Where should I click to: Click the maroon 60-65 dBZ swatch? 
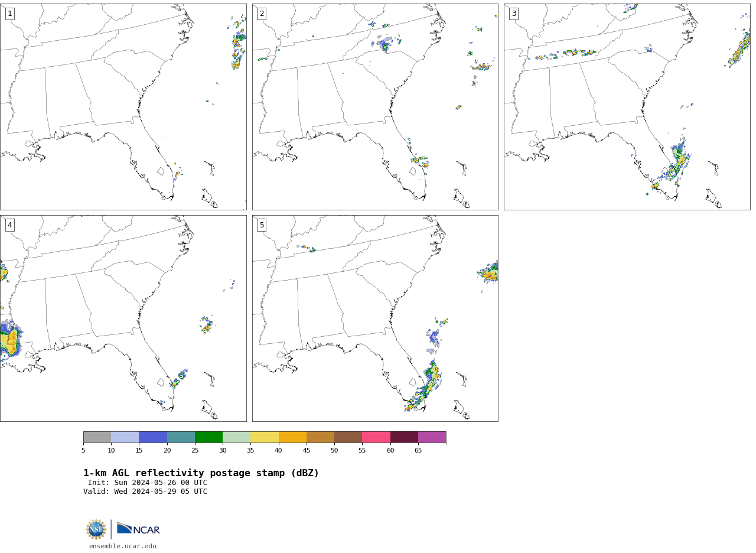coord(404,437)
